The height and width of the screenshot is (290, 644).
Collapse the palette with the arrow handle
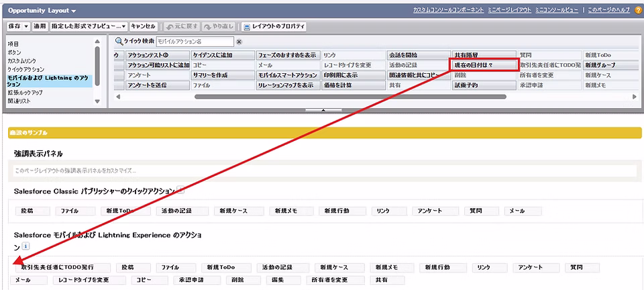click(323, 110)
